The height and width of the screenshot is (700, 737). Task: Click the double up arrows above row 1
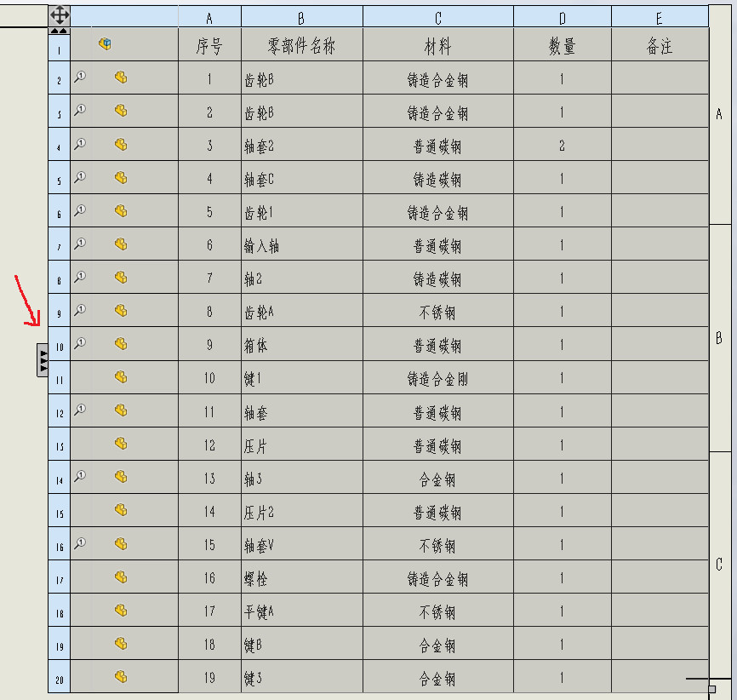(x=60, y=31)
